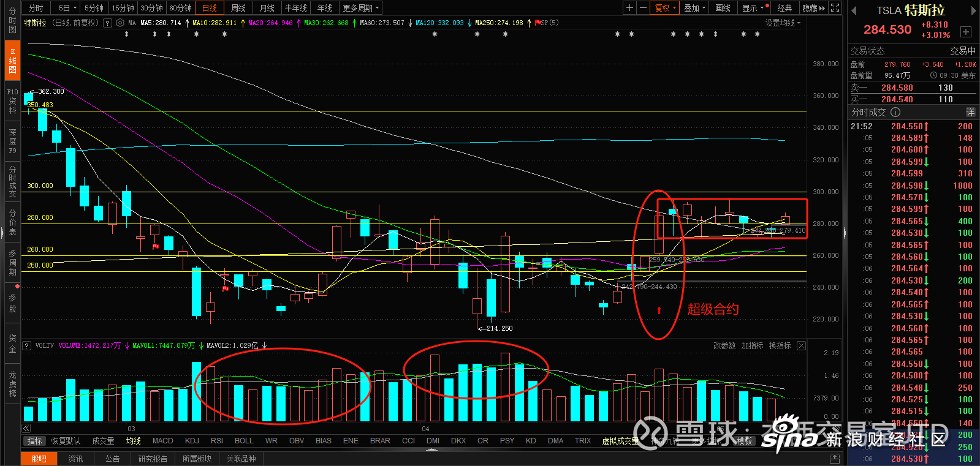Switch to 周线 period tab
980x466 pixels.
coord(238,8)
